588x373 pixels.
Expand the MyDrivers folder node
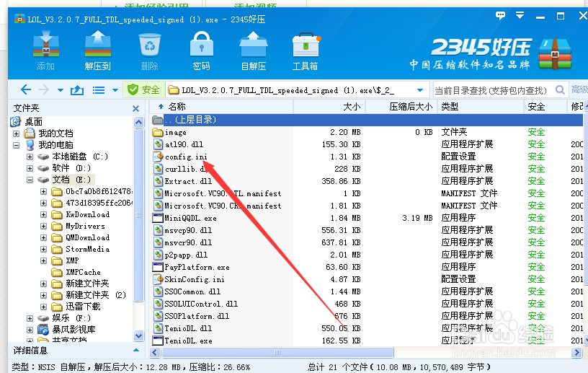tap(43, 226)
